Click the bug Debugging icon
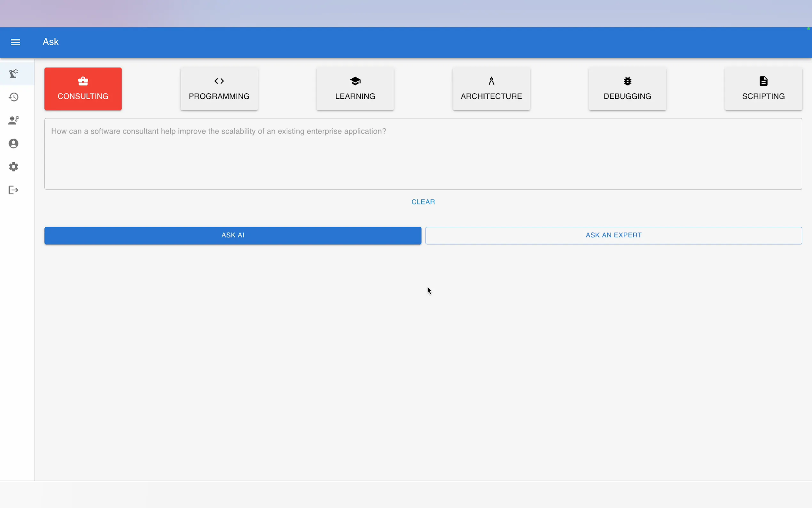 (x=627, y=81)
